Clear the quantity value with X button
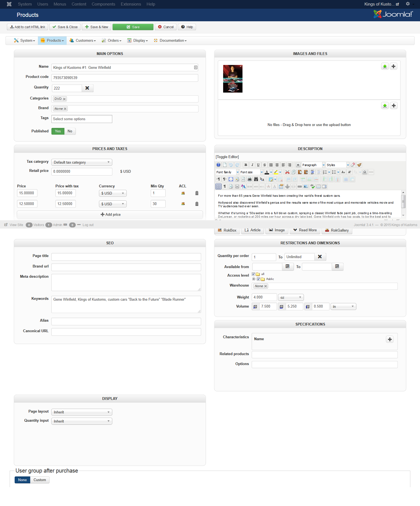The image size is (420, 506). click(x=87, y=88)
